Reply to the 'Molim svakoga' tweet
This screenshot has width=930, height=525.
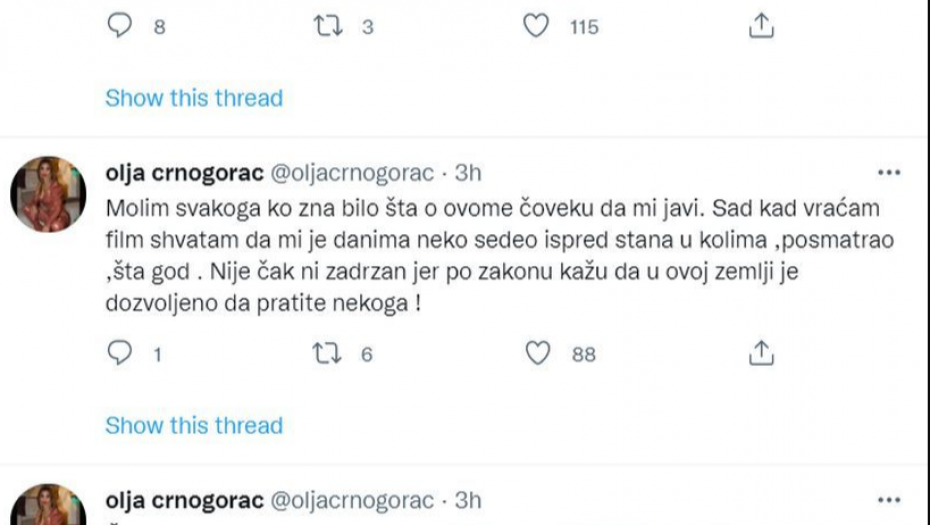pyautogui.click(x=119, y=354)
